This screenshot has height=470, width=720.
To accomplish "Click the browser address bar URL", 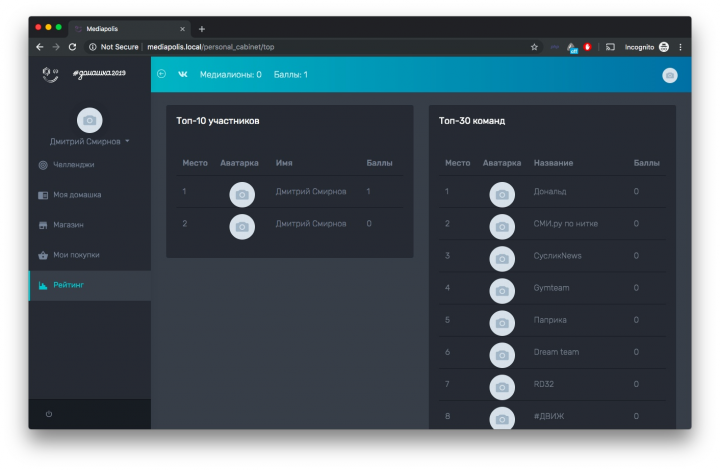I will (211, 47).
